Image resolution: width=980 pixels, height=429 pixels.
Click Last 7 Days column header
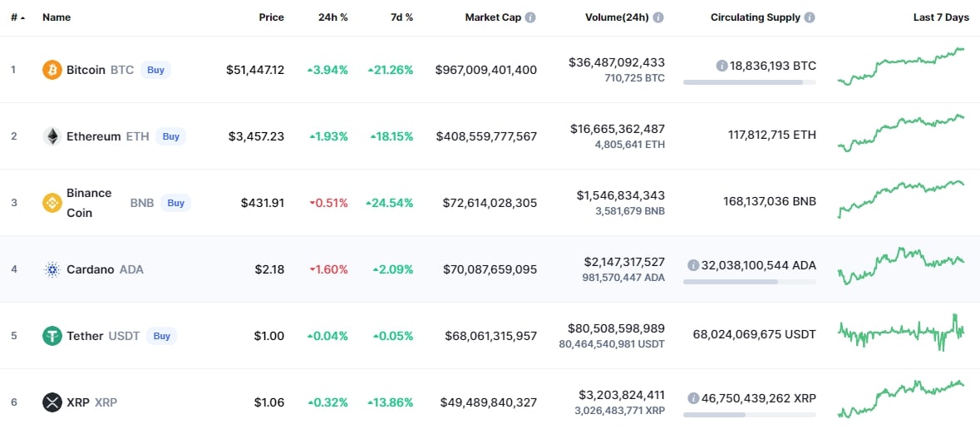(941, 17)
